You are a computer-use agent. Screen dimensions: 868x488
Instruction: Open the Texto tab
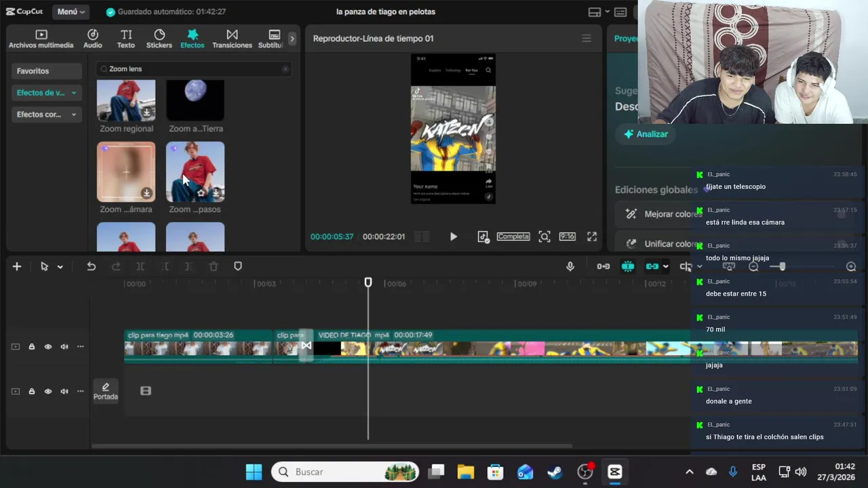[x=126, y=39]
